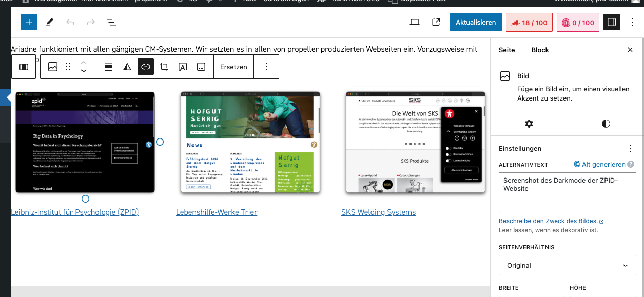View the page in a new tab

tap(436, 22)
